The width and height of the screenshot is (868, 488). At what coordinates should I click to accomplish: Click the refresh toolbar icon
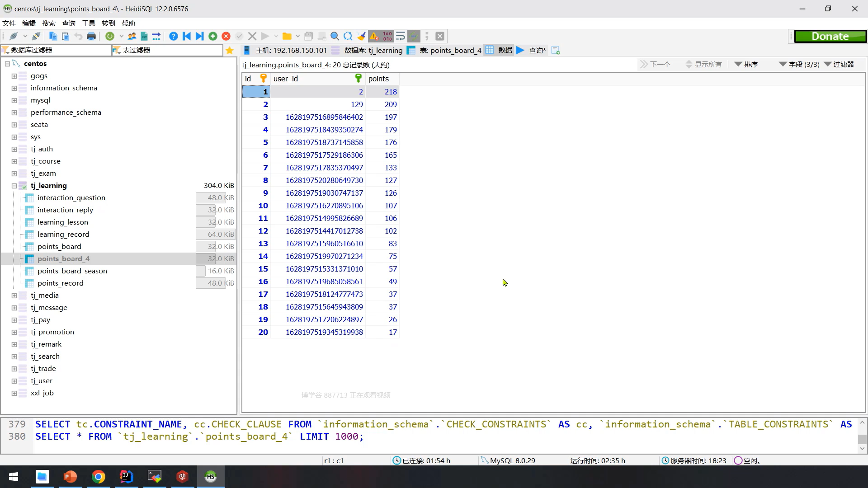[x=110, y=36]
